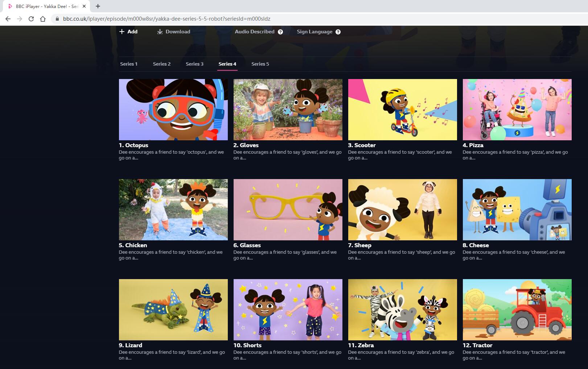Switch to the Series 1 tab
This screenshot has width=588, height=369.
click(129, 64)
